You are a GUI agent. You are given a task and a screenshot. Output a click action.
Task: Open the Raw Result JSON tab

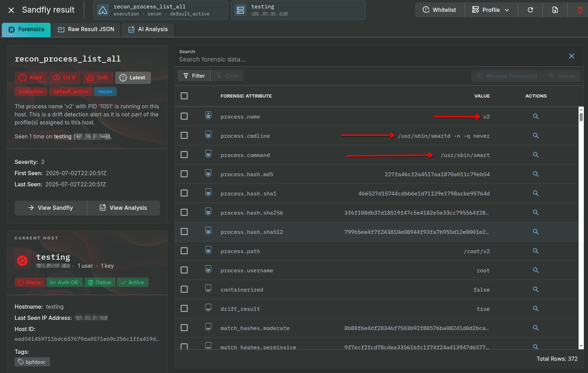point(86,30)
